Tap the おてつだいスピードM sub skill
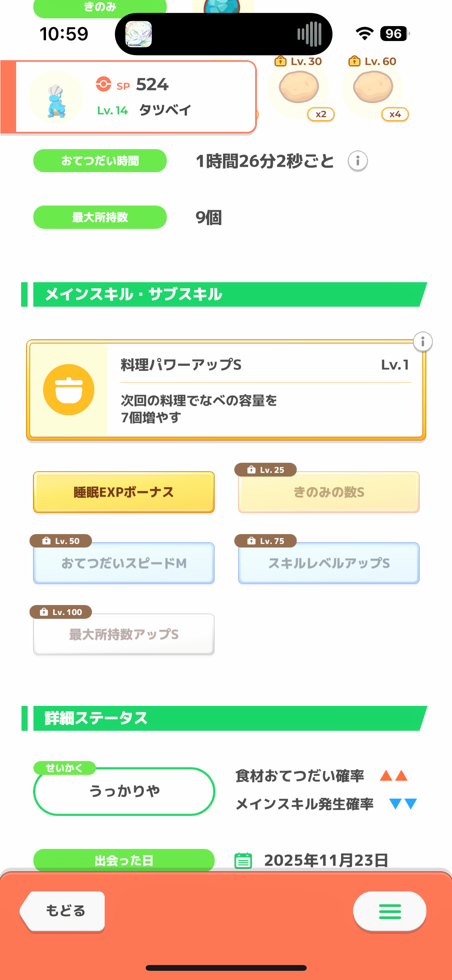The height and width of the screenshot is (980, 452). [x=124, y=563]
